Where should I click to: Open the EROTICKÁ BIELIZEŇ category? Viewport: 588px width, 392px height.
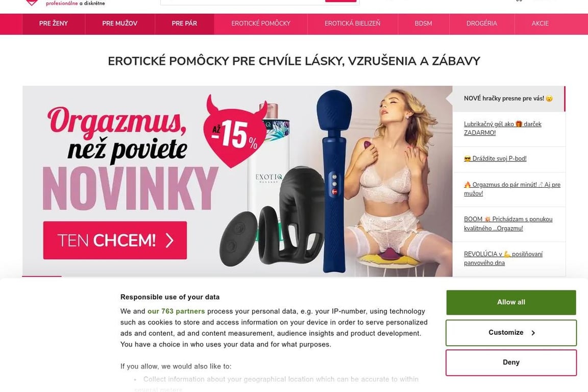tap(353, 23)
